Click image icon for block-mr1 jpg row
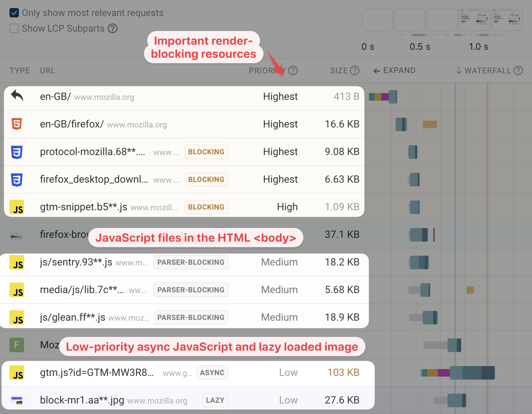The height and width of the screenshot is (414, 532). coord(17,400)
